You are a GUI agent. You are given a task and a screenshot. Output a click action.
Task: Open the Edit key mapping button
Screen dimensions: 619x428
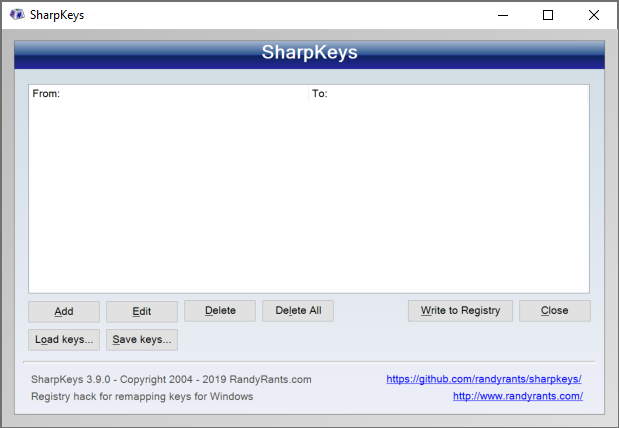point(142,312)
